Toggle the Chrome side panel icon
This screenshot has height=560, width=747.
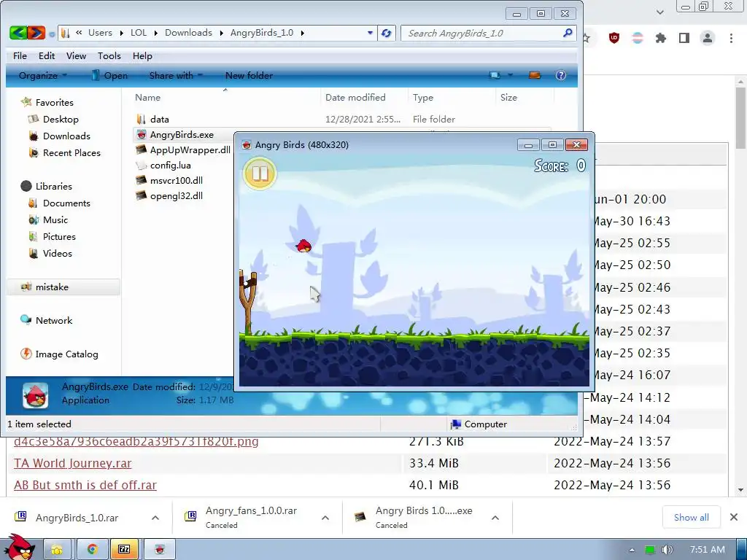(x=684, y=38)
